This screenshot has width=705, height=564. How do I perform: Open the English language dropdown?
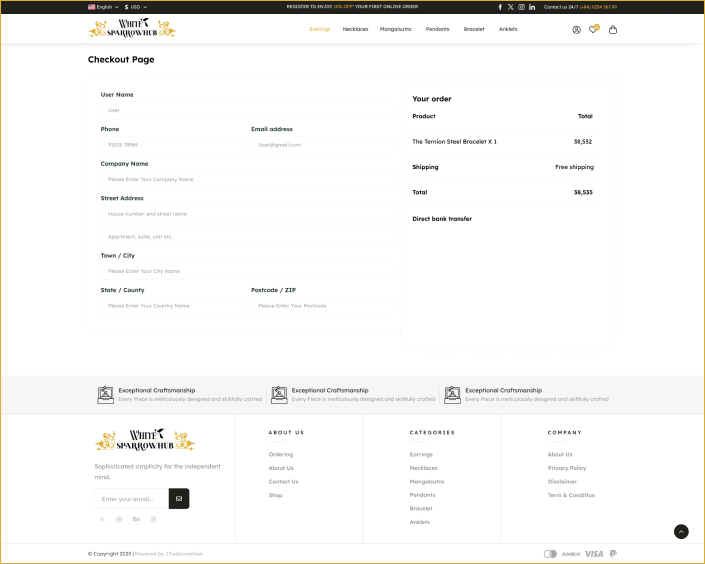tap(103, 7)
